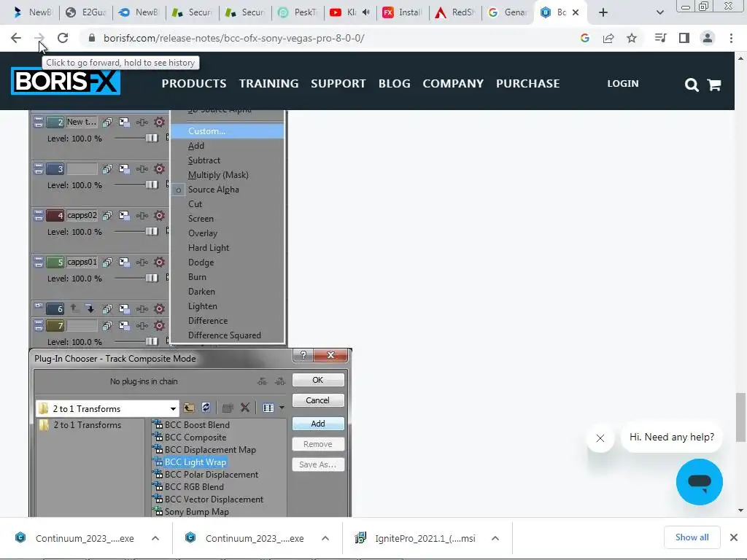Open the view mode icon in chooser

coord(268,408)
